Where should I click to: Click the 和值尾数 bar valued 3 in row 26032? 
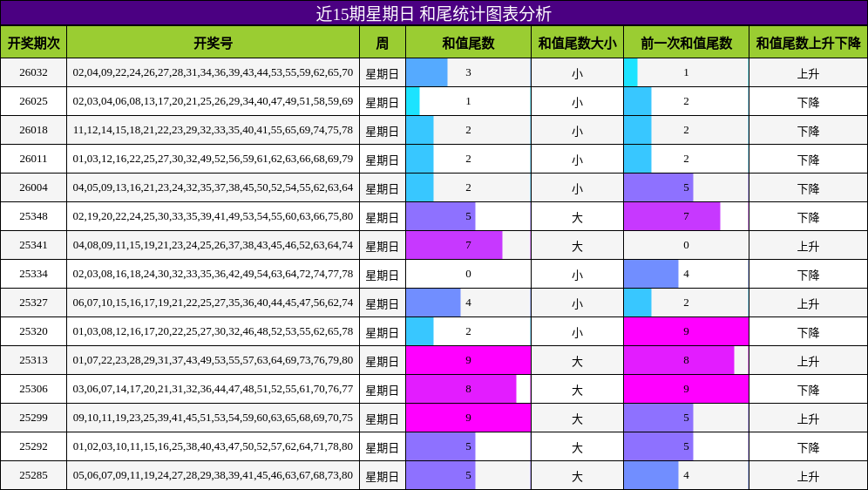point(427,72)
